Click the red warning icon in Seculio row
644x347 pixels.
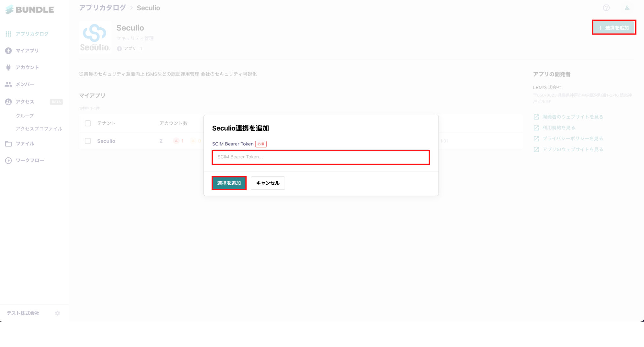176,141
